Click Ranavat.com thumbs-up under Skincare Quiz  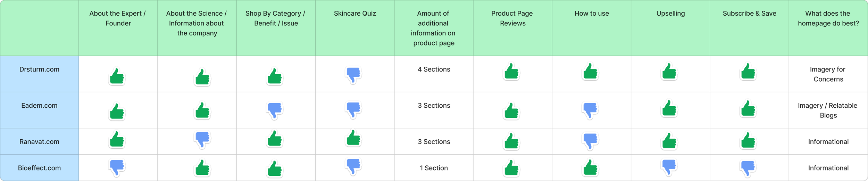pos(353,138)
